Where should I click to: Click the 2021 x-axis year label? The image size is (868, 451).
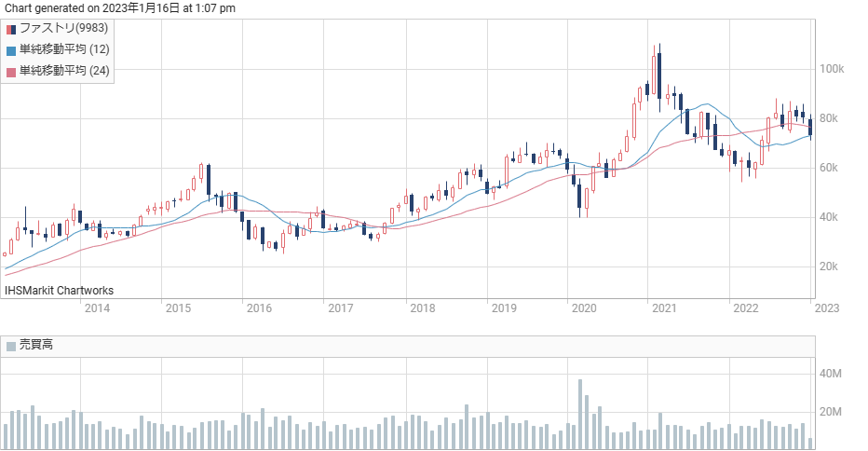pos(664,308)
